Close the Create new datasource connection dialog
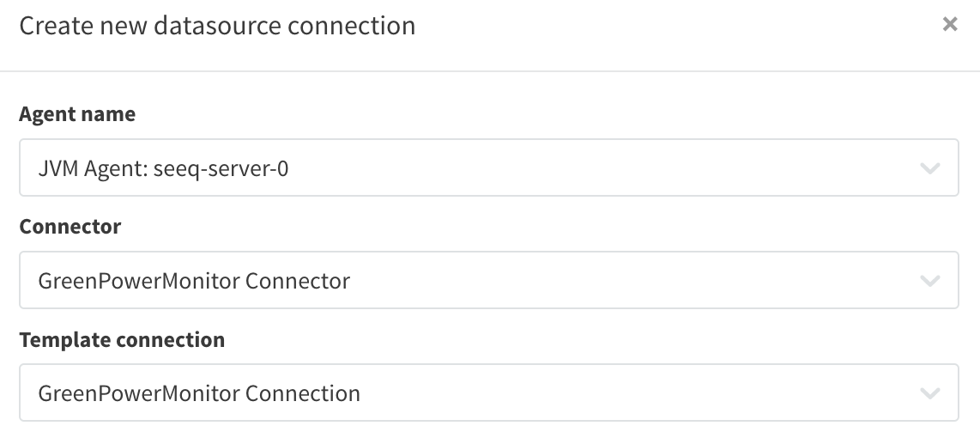980x438 pixels. coord(949,24)
